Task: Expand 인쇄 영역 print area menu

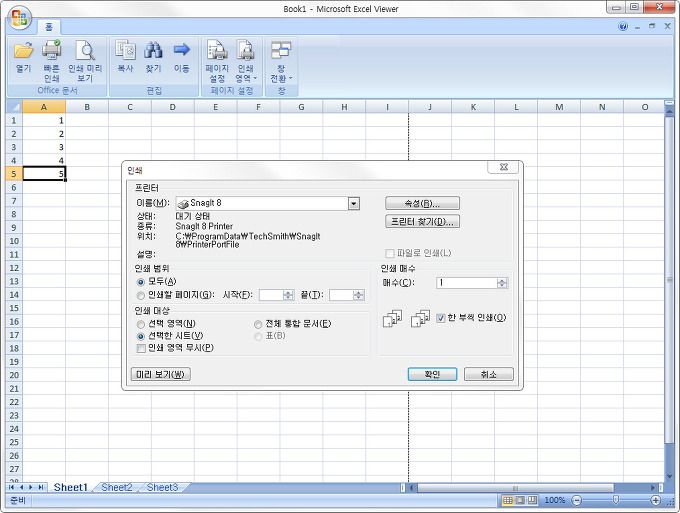Action: tap(246, 61)
